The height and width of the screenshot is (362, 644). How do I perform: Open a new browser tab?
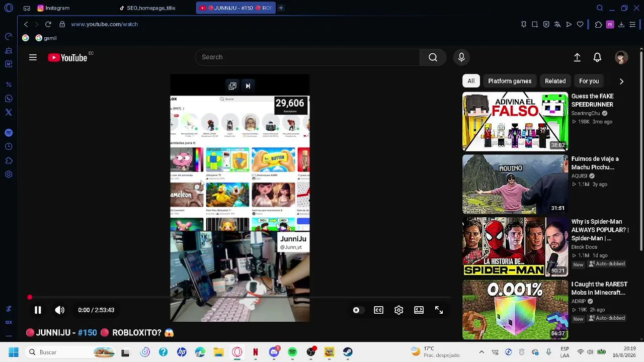tap(281, 8)
